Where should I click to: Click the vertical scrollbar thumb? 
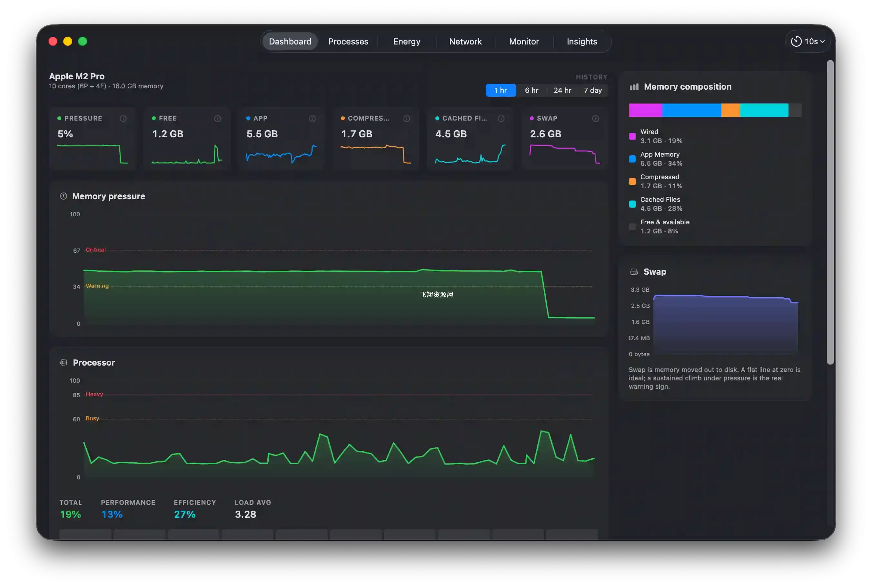(830, 212)
